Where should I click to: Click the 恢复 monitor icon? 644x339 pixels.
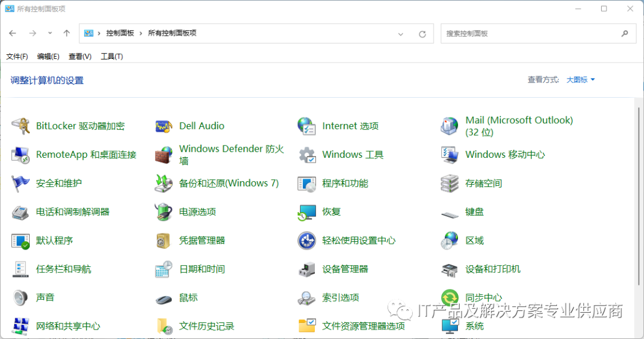306,212
